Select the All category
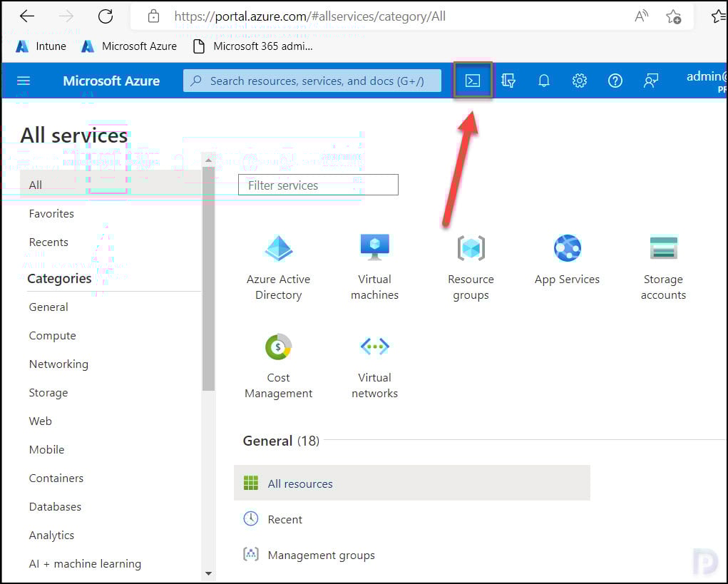Image resolution: width=728 pixels, height=584 pixels. 111,185
